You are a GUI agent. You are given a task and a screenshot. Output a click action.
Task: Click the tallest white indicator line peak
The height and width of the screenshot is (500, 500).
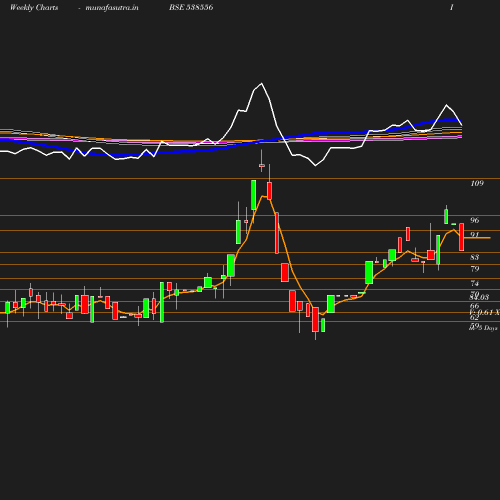[261, 84]
